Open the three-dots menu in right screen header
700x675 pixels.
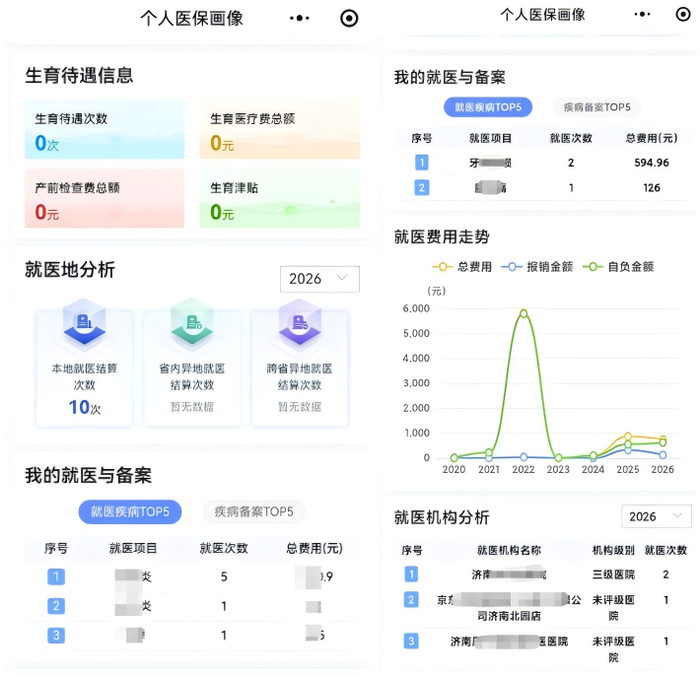(642, 14)
